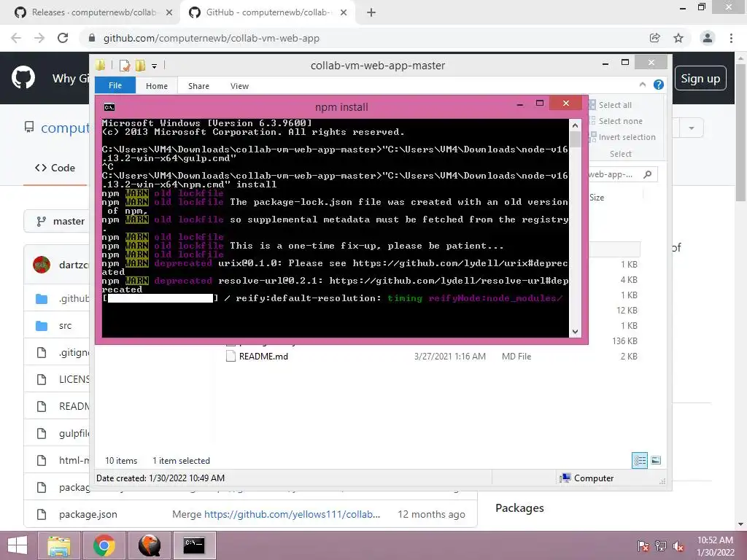Click scroll up arrow in npm install console
Image resolution: width=747 pixels, height=560 pixels.
click(575, 125)
